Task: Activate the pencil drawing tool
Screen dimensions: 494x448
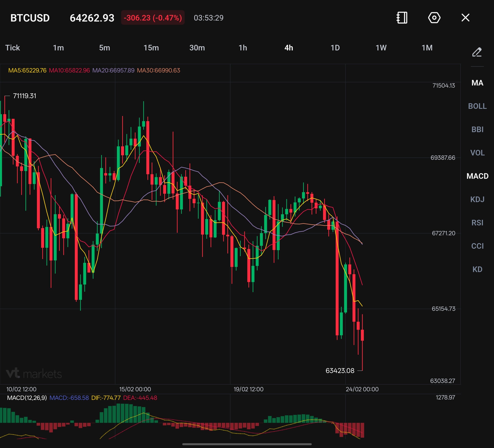Action: [x=477, y=52]
